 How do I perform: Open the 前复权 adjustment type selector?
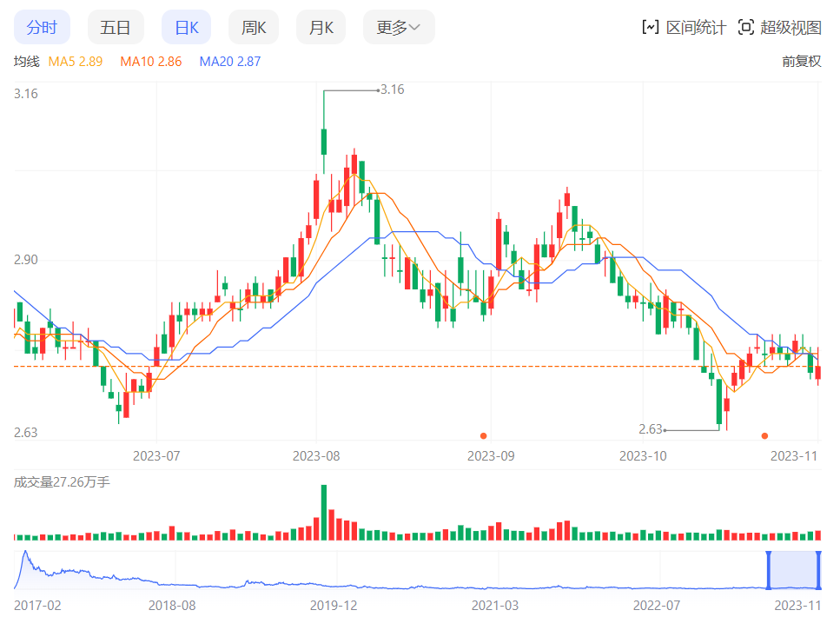(x=801, y=62)
